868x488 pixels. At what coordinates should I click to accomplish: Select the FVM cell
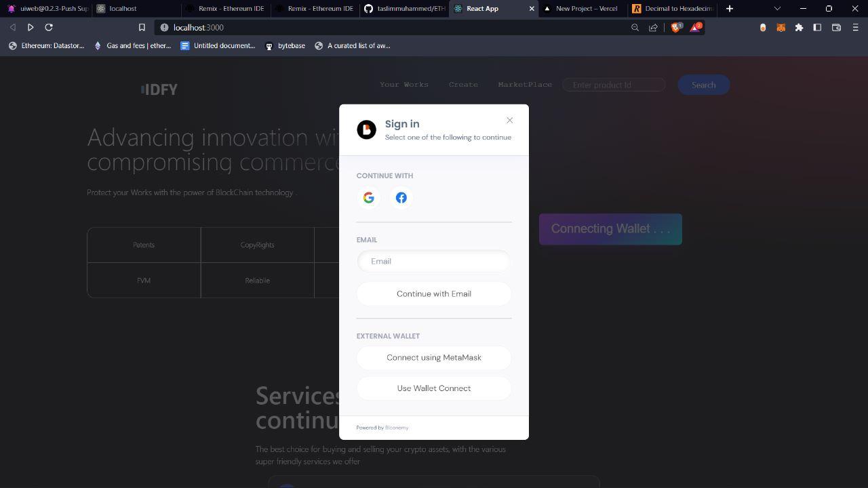144,280
